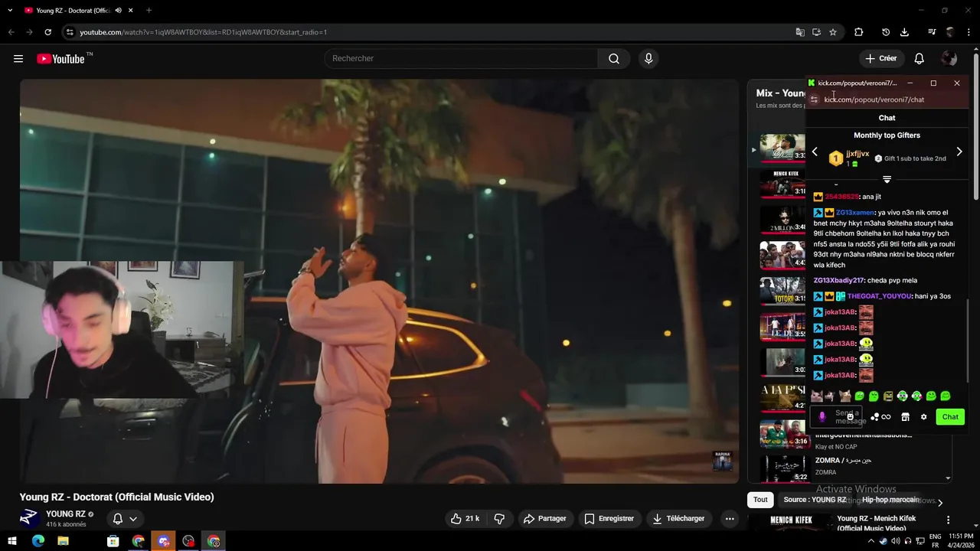The height and width of the screenshot is (551, 980).
Task: Open gifter jjxfjjvx profile
Action: click(857, 154)
